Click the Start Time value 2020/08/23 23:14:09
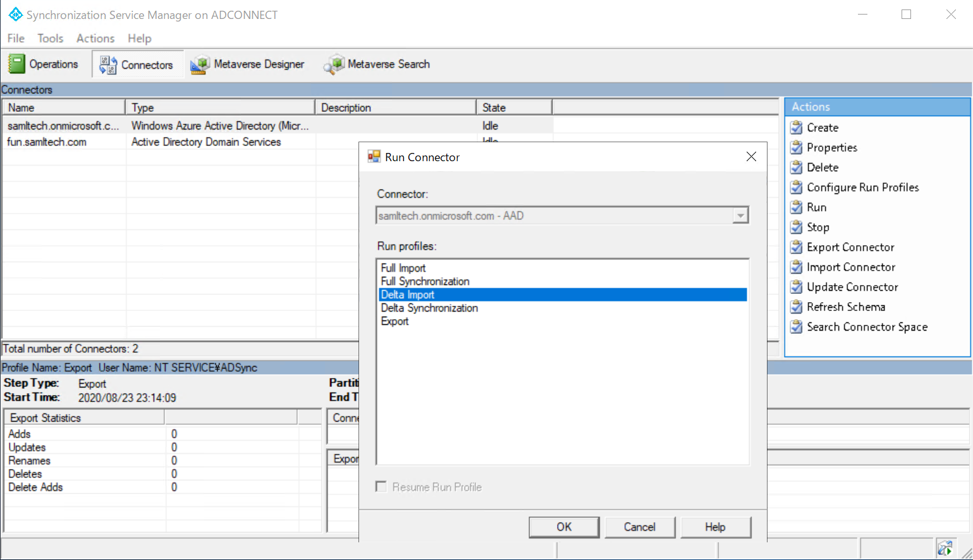The width and height of the screenshot is (973, 560). pyautogui.click(x=127, y=398)
